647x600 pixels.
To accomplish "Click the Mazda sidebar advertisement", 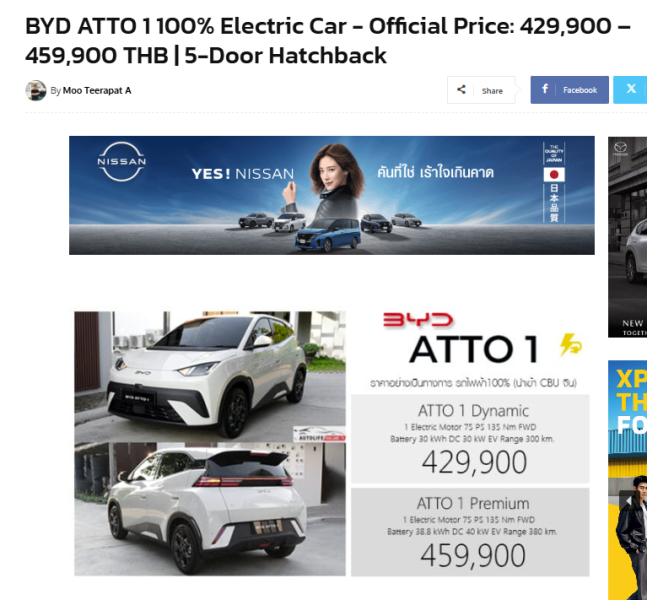I will [628, 237].
